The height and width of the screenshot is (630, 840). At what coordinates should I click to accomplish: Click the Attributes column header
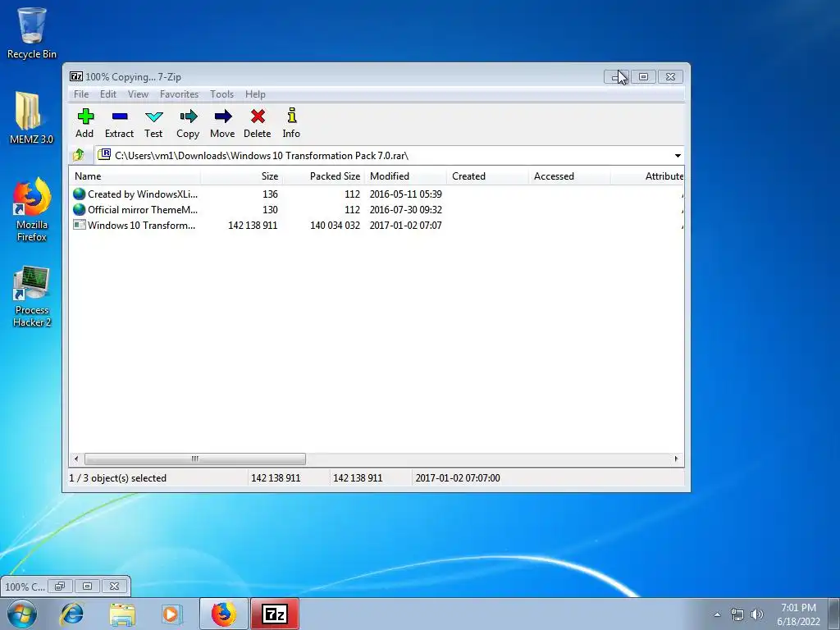647,176
